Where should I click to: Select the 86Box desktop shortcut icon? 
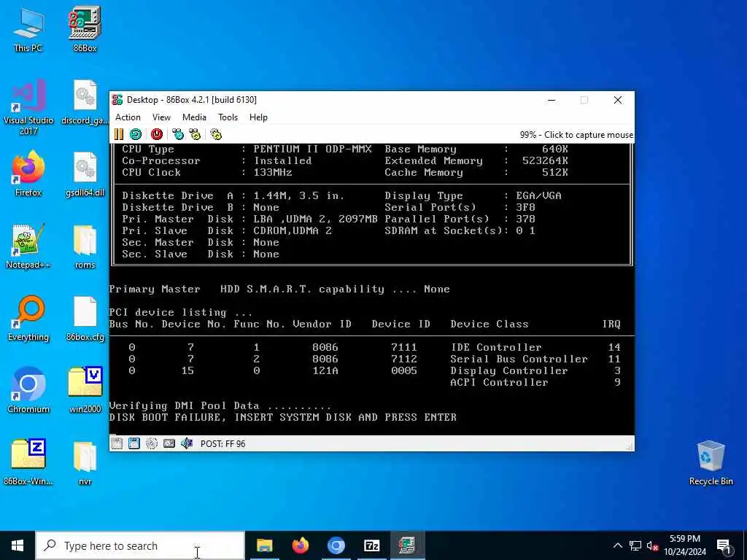85,29
